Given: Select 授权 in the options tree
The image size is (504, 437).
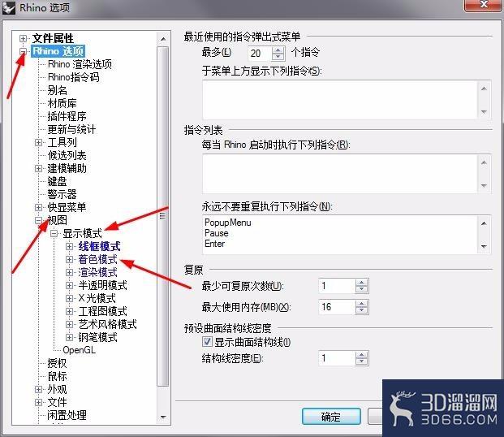Looking at the screenshot, I should (x=57, y=363).
